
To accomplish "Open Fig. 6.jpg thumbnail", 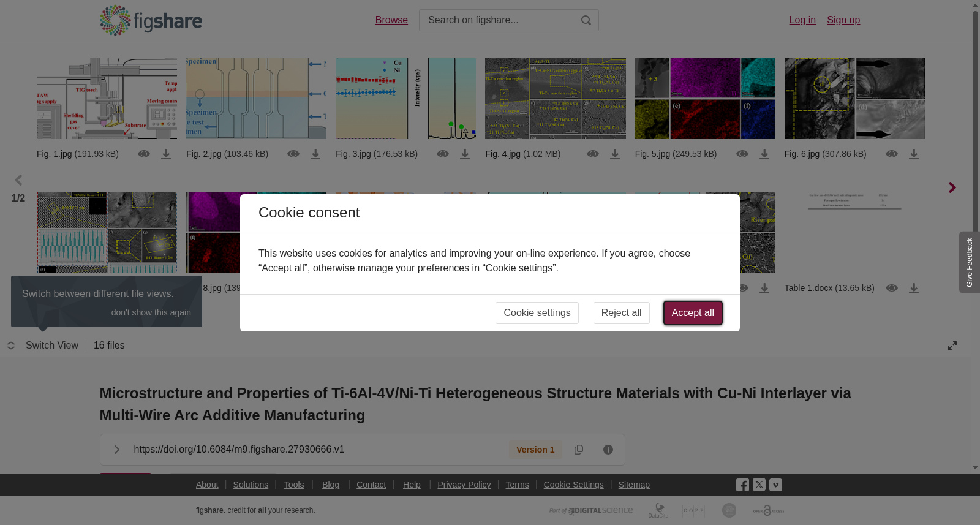I will [x=854, y=99].
